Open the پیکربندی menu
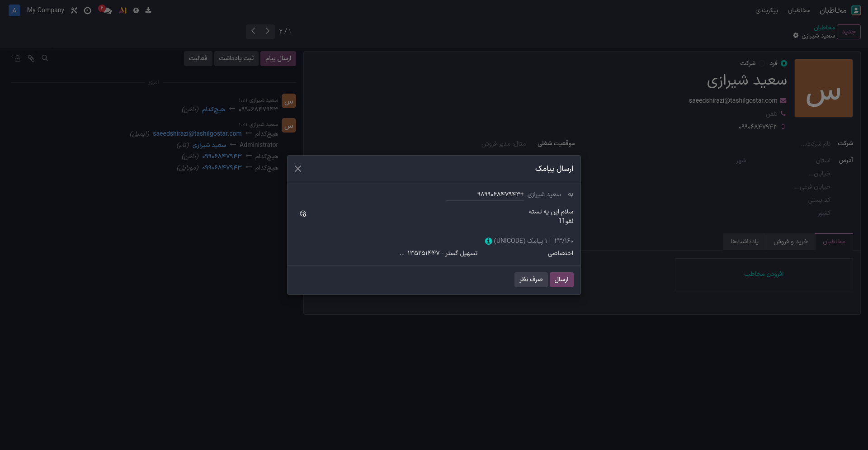This screenshot has width=868, height=450. 767,11
